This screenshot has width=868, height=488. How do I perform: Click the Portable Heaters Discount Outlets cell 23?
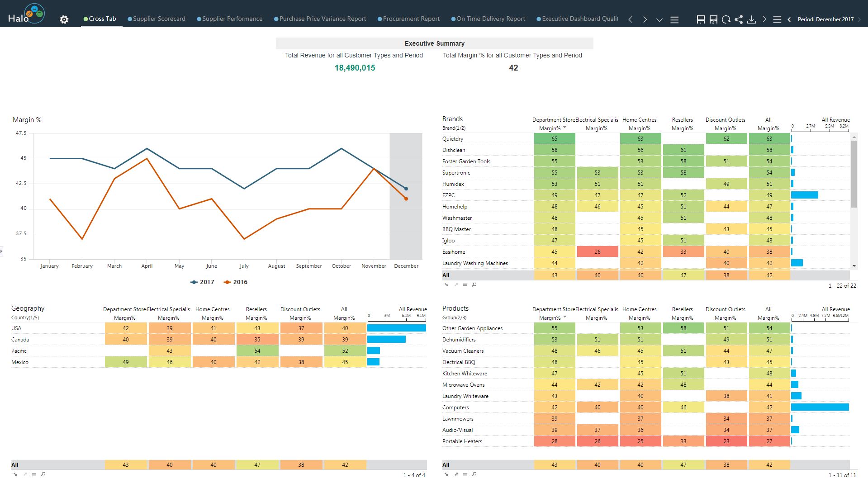(x=726, y=441)
